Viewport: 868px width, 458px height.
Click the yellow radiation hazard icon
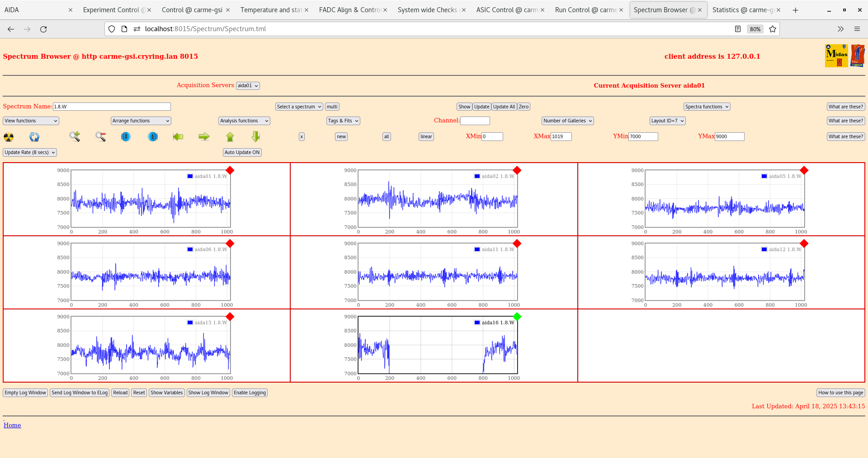point(9,137)
